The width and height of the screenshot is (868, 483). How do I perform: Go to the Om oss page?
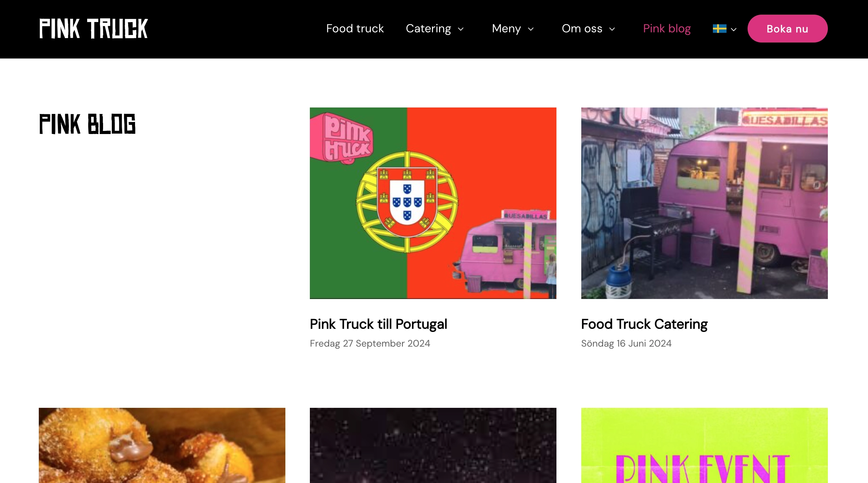pyautogui.click(x=582, y=29)
